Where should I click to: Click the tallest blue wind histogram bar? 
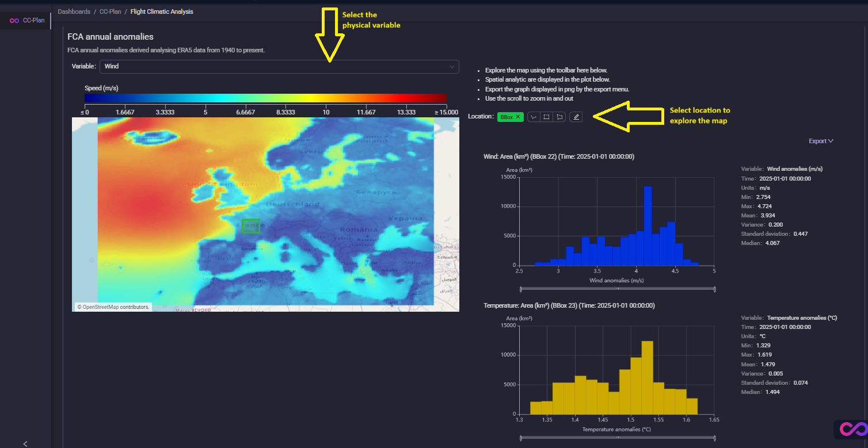648,226
